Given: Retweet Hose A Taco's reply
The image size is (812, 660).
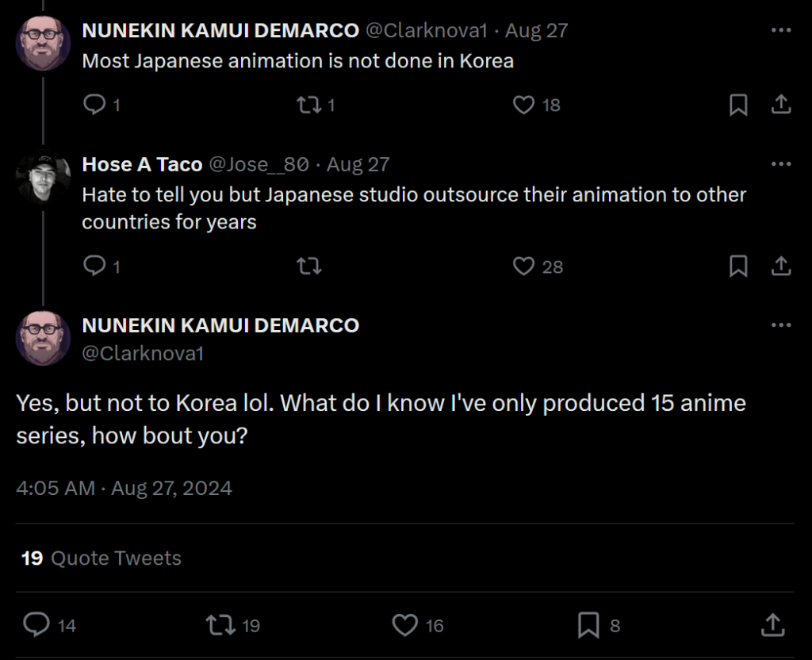Looking at the screenshot, I should (x=308, y=266).
